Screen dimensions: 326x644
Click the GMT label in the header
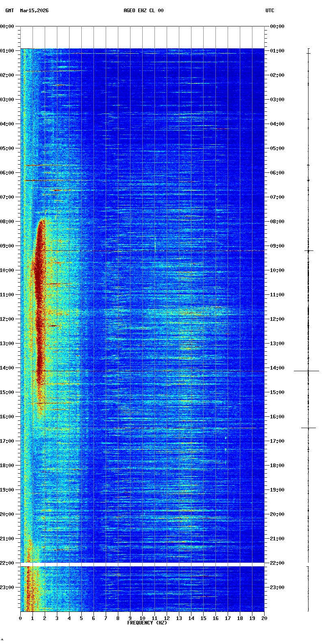[x=9, y=11]
